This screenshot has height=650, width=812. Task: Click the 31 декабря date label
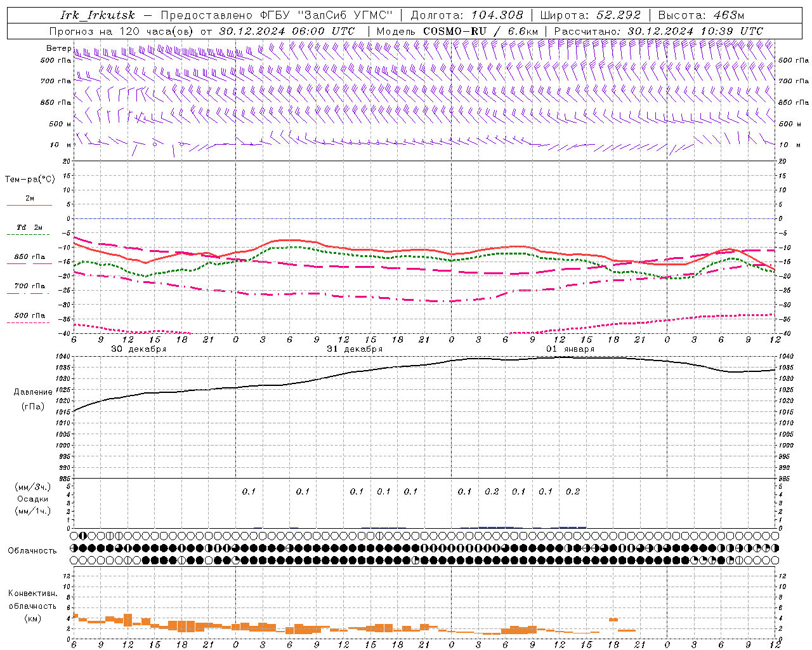point(355,349)
